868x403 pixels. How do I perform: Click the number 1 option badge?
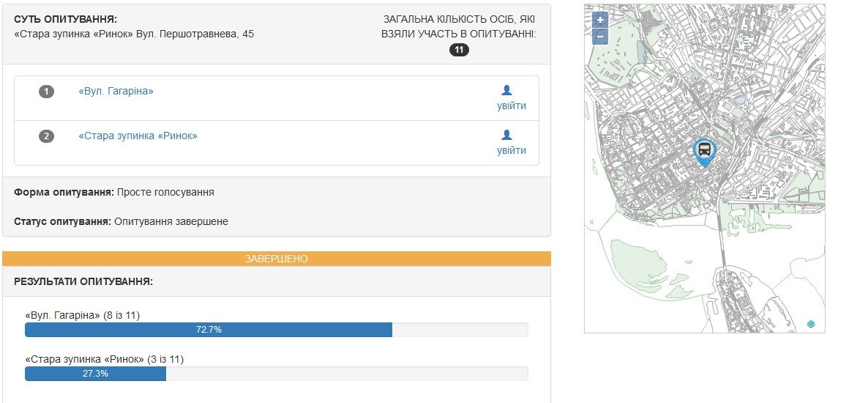pos(46,92)
